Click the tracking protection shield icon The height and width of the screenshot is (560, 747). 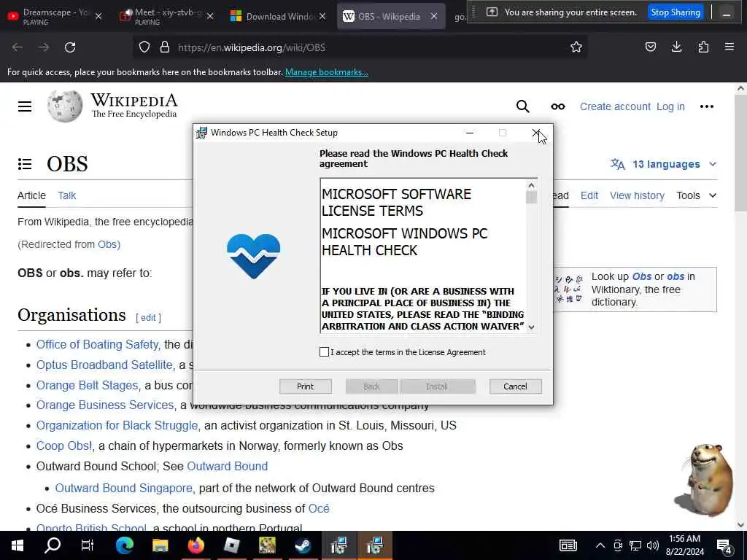(144, 47)
